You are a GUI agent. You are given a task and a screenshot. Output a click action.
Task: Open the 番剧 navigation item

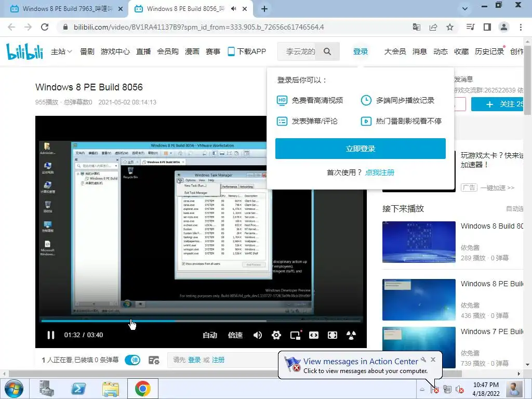point(87,51)
